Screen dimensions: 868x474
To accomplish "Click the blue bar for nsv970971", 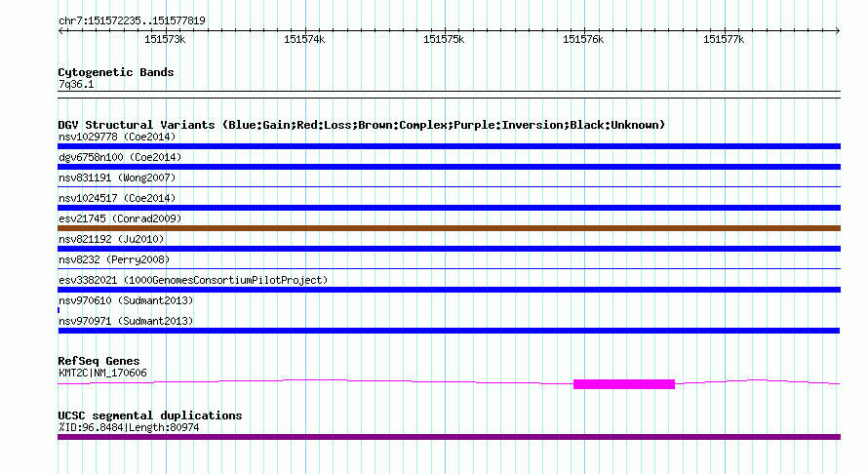I will 449,331.
